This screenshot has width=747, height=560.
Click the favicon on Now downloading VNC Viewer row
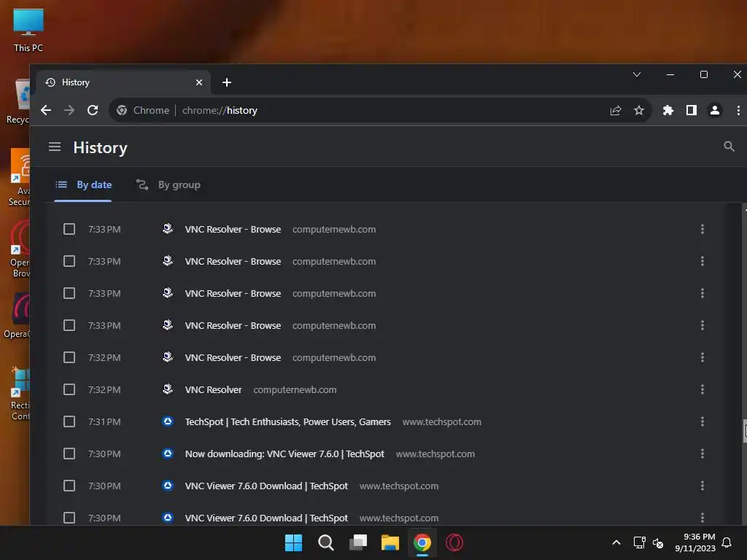(168, 454)
